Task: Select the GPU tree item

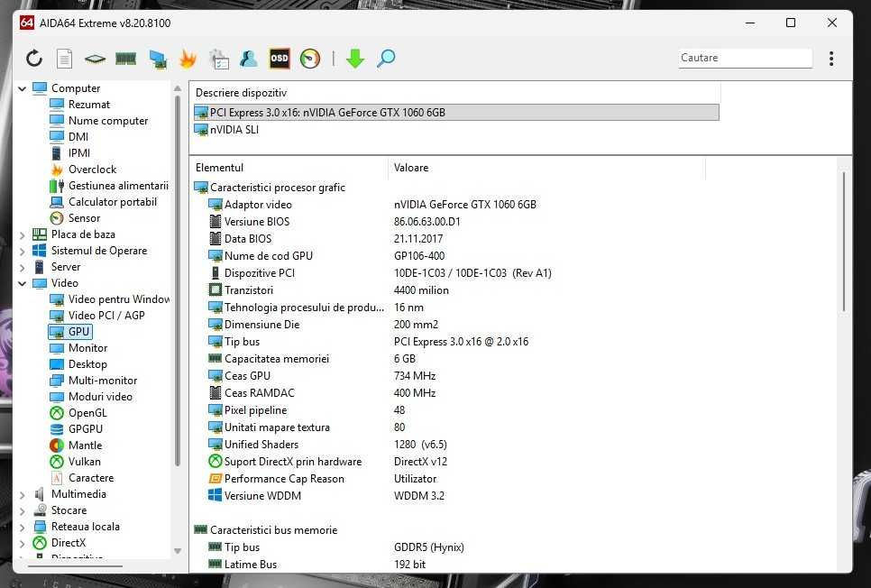Action: pos(78,331)
